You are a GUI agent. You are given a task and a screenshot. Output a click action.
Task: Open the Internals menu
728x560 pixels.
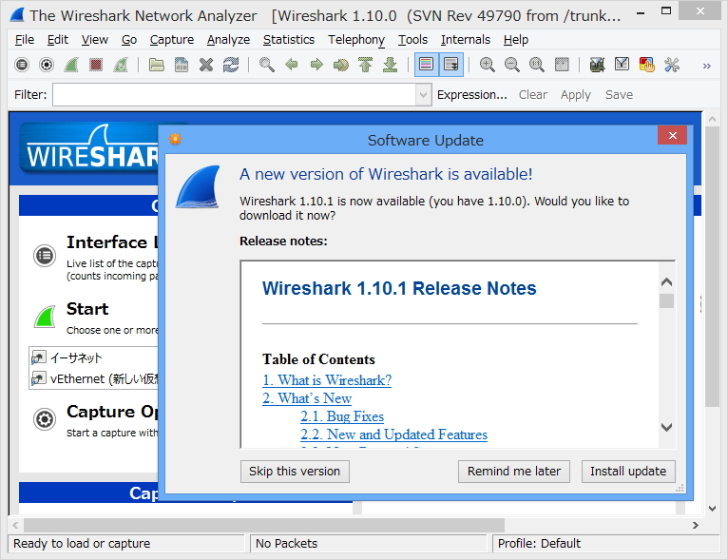(x=465, y=40)
